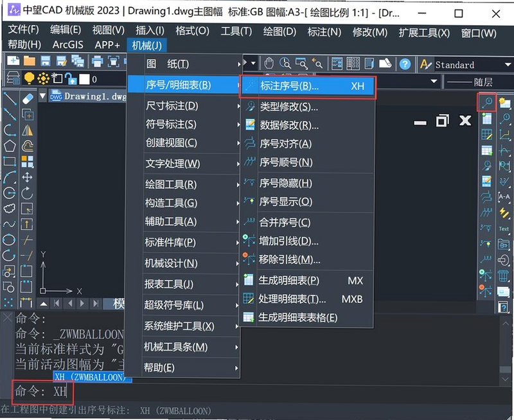Image resolution: width=514 pixels, height=420 pixels.
Task: Expand the 标准件库(P) submenu
Action: 191,243
